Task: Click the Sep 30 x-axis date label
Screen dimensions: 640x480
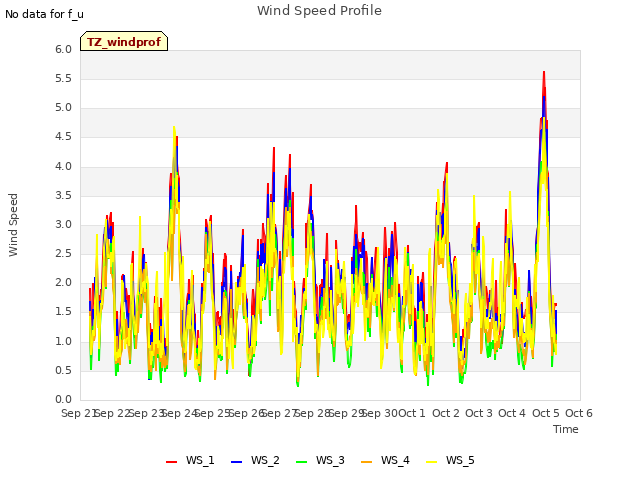Action: 380,413
